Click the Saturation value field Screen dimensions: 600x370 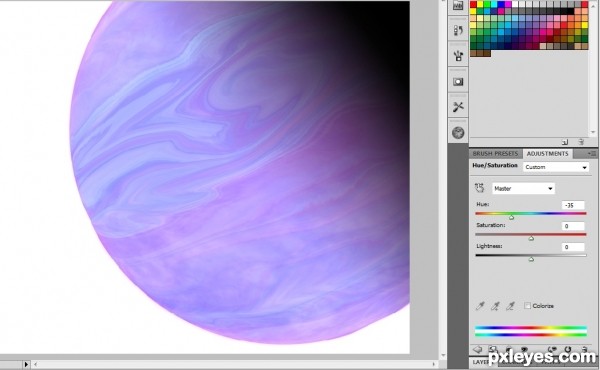573,226
